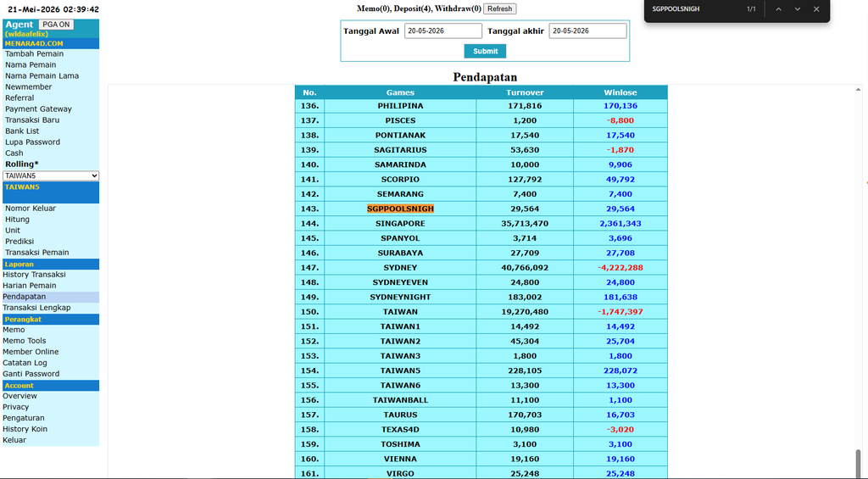This screenshot has width=868, height=479.
Task: Go to previous find result arrow
Action: pyautogui.click(x=778, y=9)
